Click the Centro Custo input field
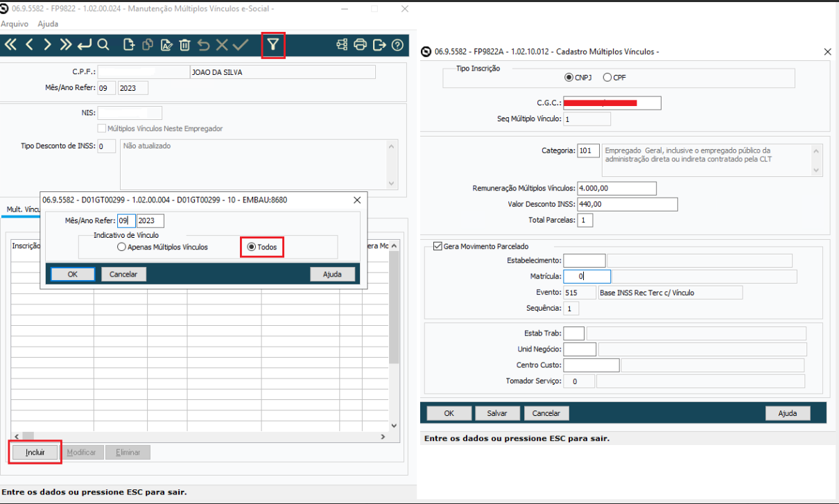Screen dimensions: 839x504 tap(591, 365)
